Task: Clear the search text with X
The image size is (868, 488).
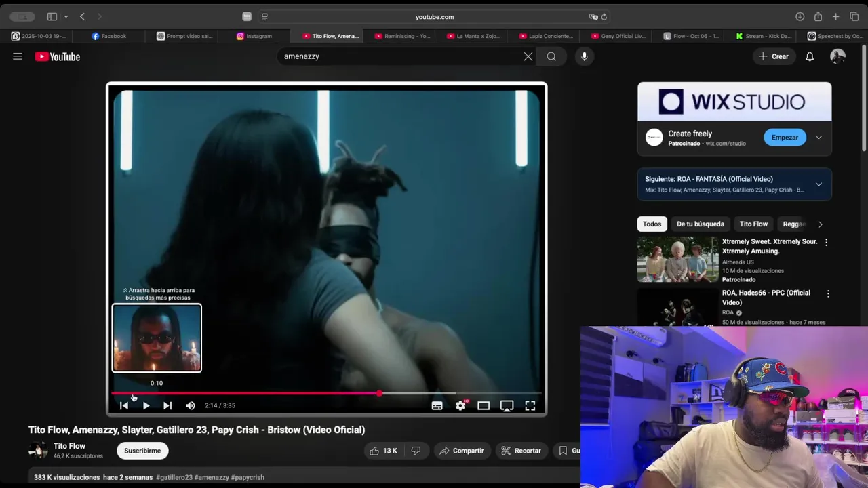Action: click(528, 56)
